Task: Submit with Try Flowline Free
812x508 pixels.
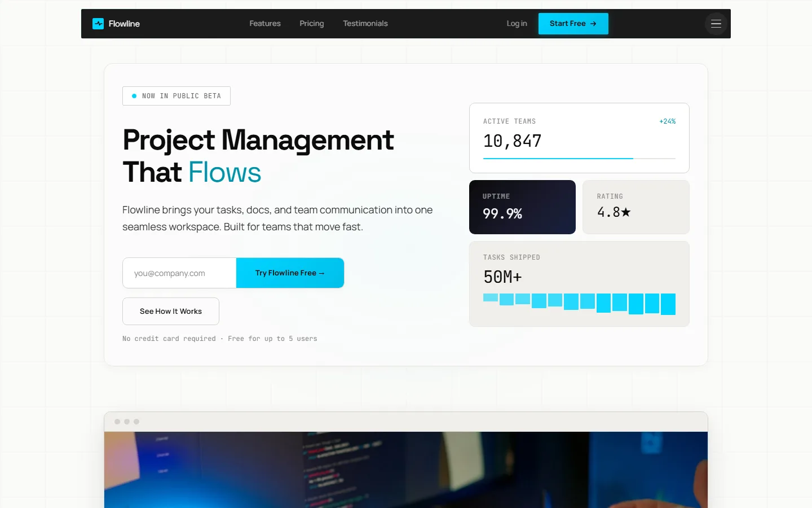Action: 290,273
